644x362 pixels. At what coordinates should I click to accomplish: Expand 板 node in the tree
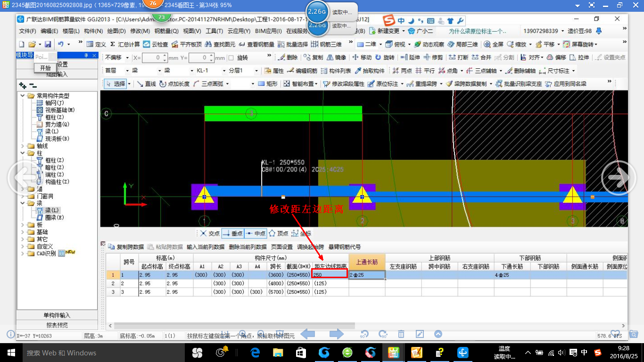23,225
